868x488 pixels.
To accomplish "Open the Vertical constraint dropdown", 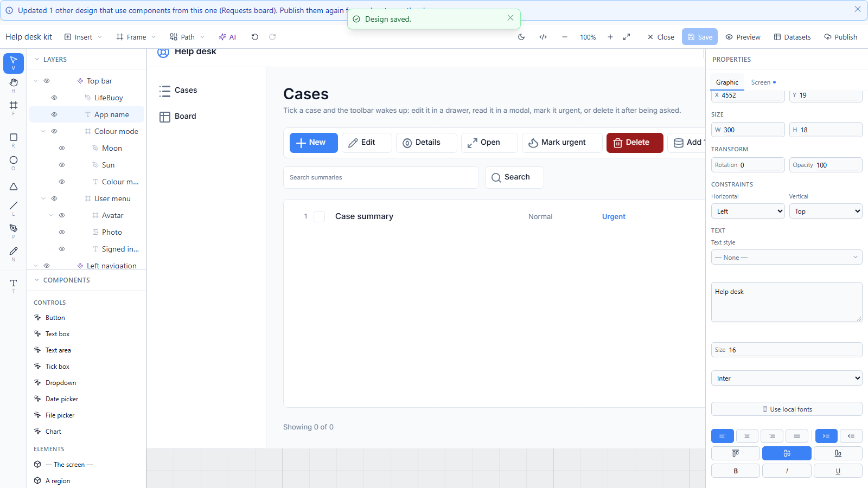I will point(826,211).
